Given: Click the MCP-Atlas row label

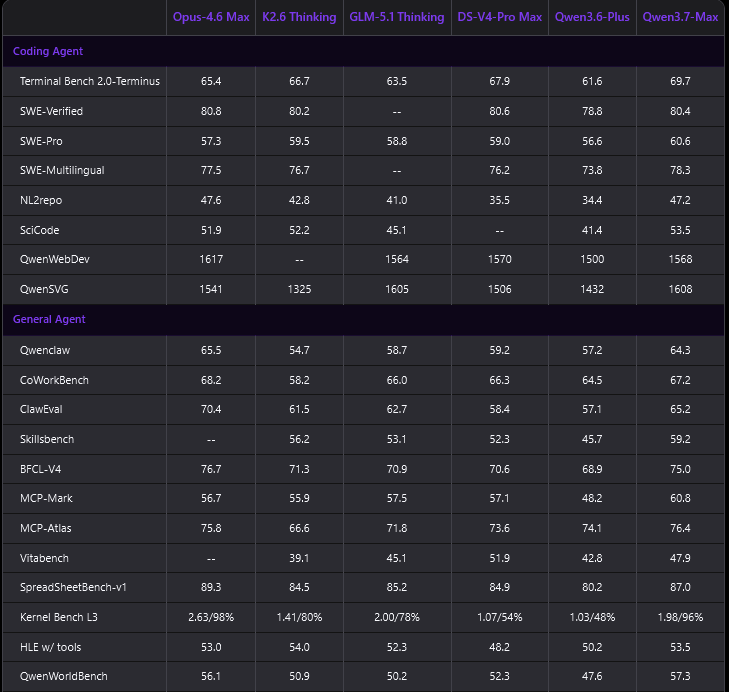Looking at the screenshot, I should tap(46, 528).
